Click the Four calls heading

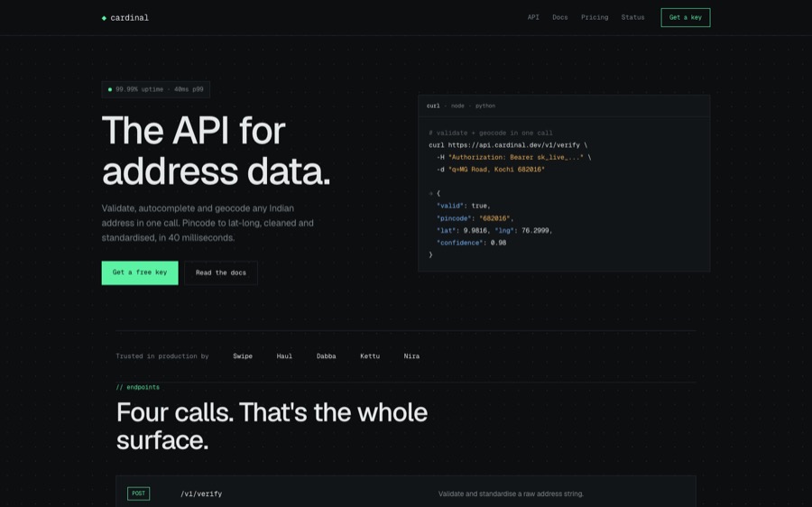[x=272, y=426]
